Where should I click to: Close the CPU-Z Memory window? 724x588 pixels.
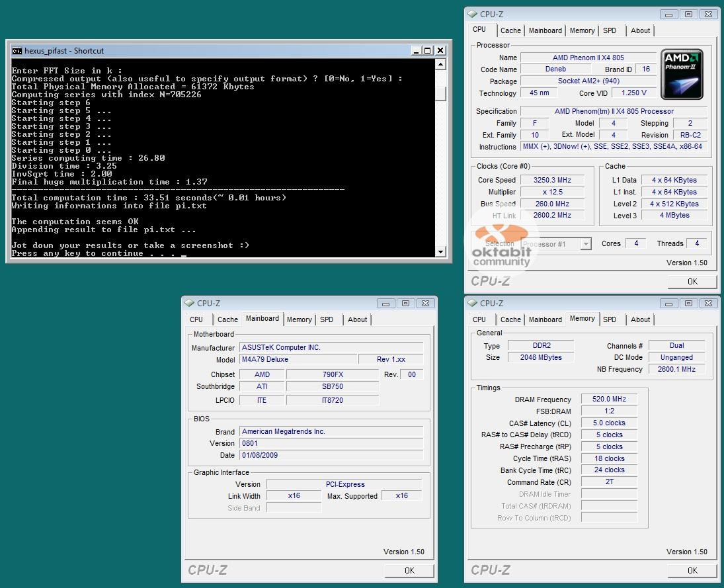(708, 304)
